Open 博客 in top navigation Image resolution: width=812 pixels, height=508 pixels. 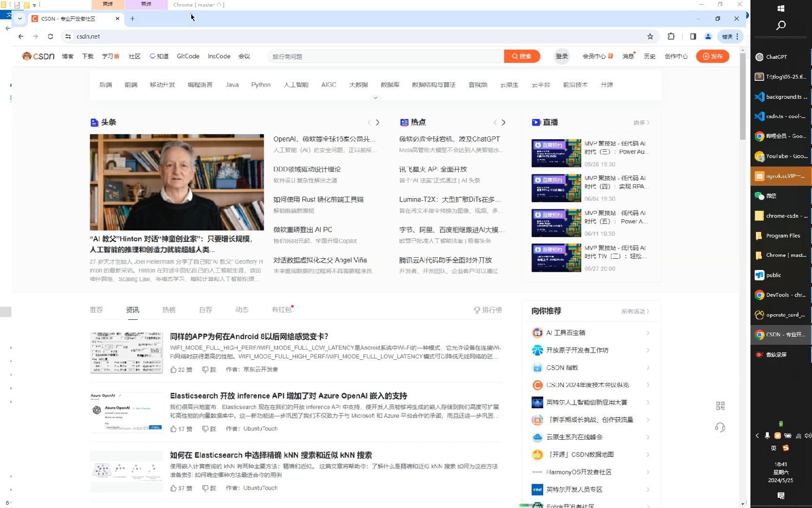(68, 56)
